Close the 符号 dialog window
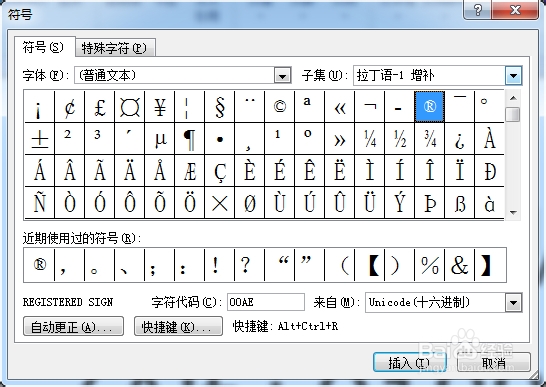Screen dimensions: 546x387 (515, 9)
